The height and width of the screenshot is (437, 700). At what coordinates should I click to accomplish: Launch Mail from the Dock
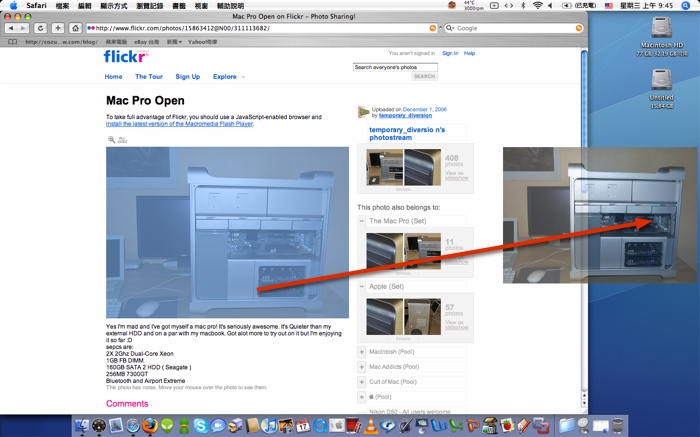[116, 425]
